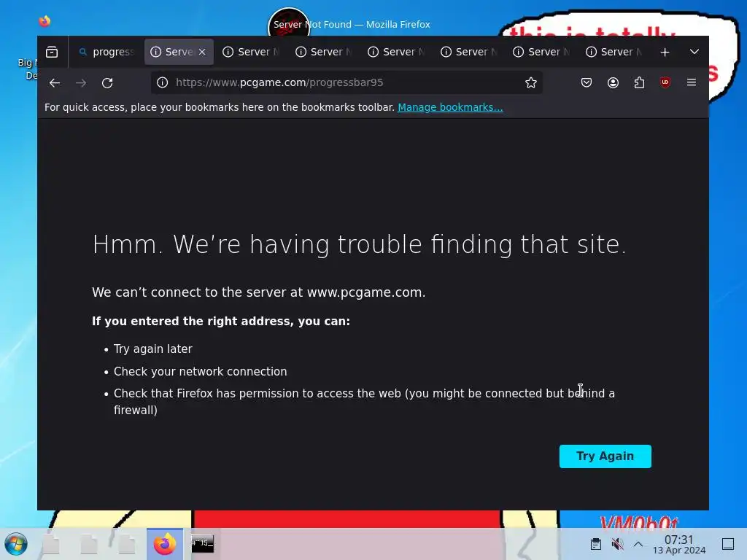
Task: Bookmark this page with star icon
Action: tap(531, 82)
